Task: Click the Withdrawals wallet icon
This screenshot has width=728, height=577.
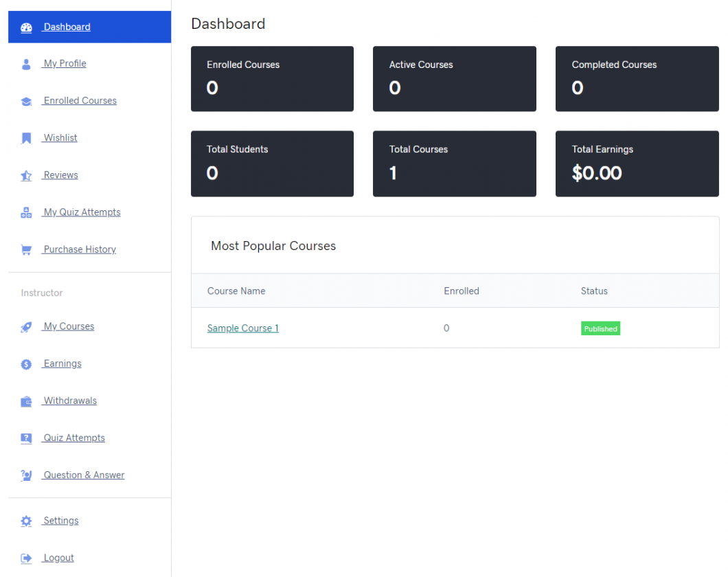Action: coord(26,400)
